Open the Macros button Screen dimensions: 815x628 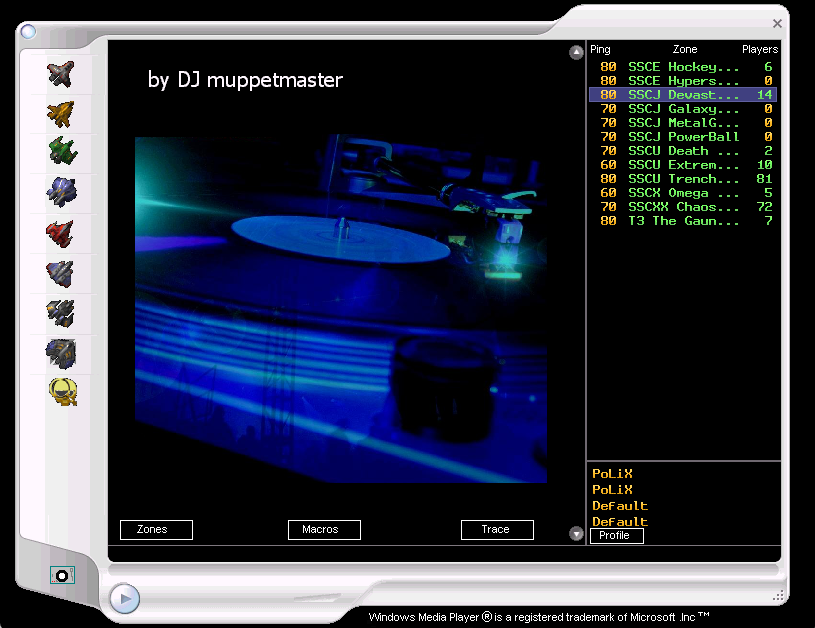click(324, 530)
